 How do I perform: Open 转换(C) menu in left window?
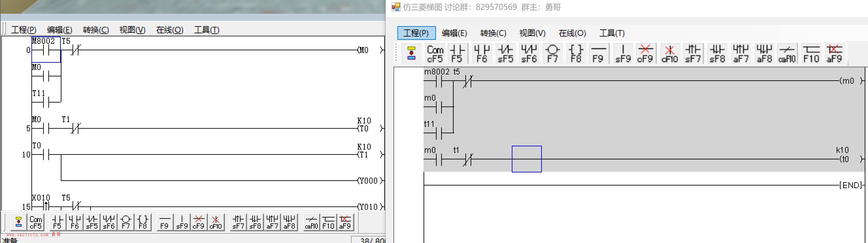[x=96, y=30]
